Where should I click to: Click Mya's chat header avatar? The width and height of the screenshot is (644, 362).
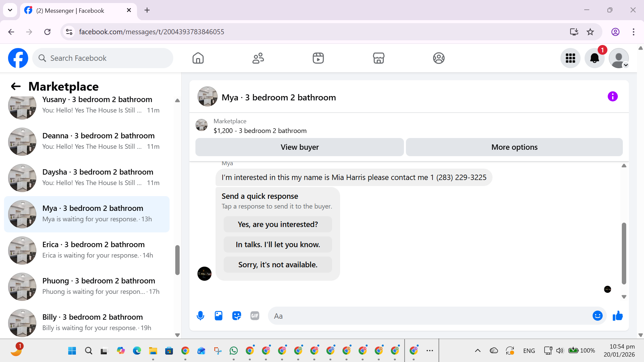(208, 97)
